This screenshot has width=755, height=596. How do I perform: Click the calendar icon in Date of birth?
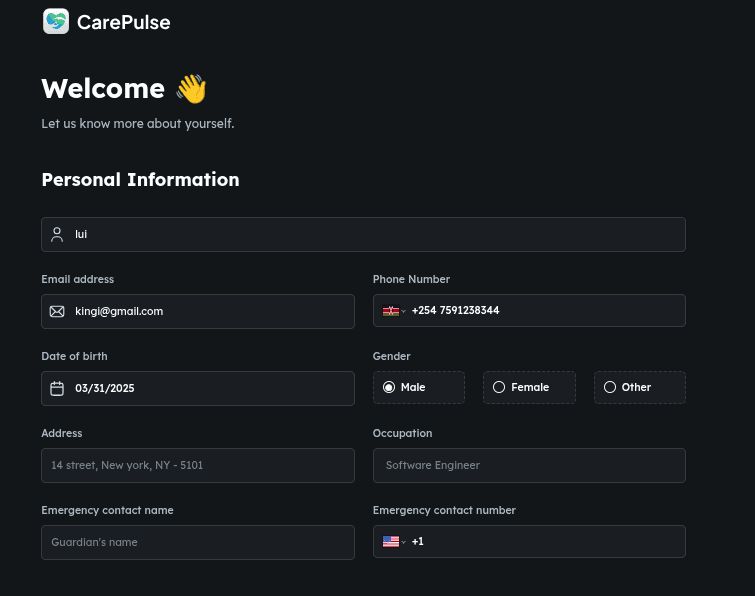pos(57,389)
